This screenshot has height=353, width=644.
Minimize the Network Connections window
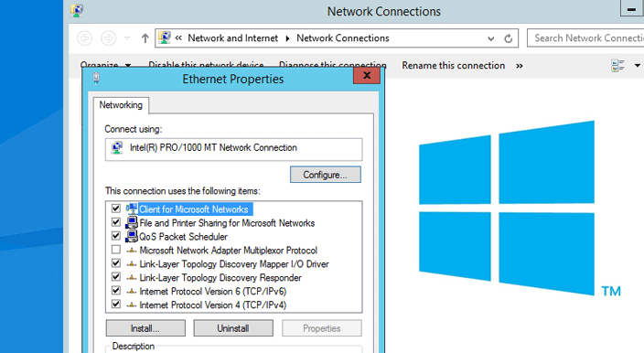click(x=632, y=8)
